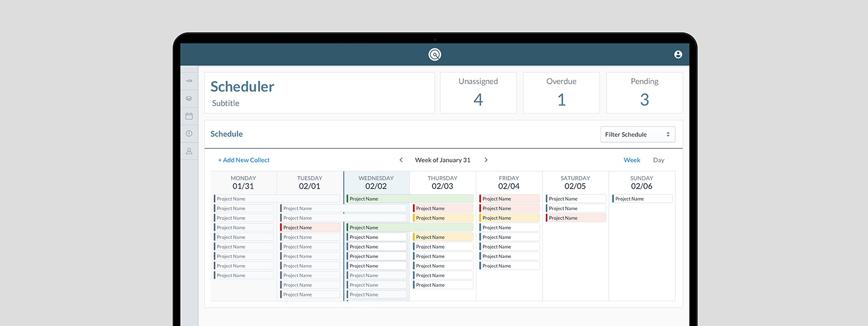Open first Project Name under Saturday header

point(576,199)
